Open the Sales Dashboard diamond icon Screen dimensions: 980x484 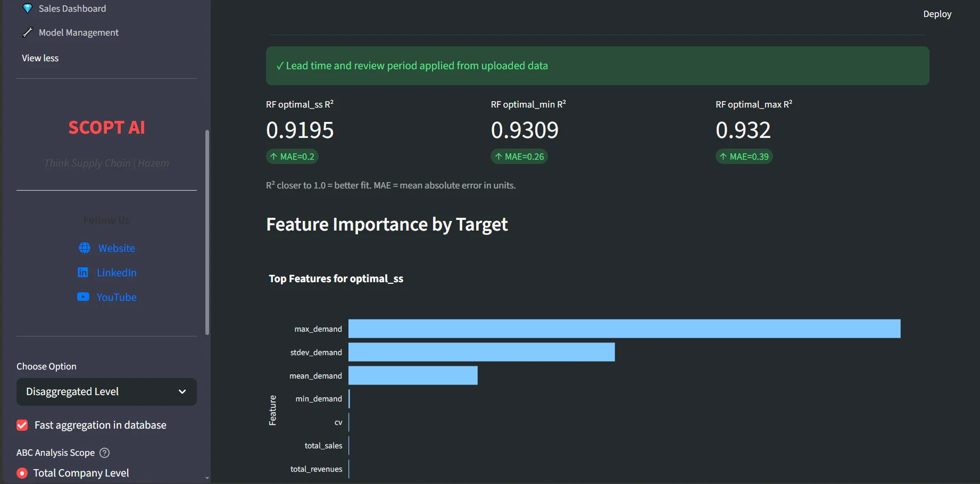tap(28, 9)
